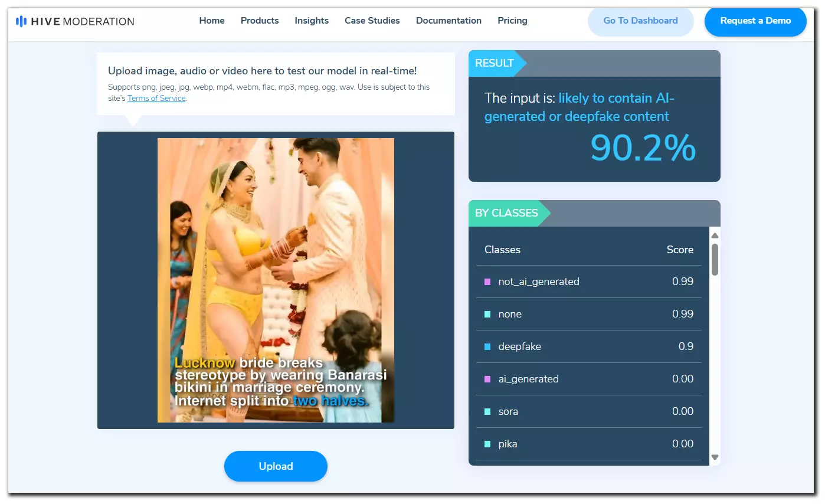Image resolution: width=825 pixels, height=504 pixels.
Task: Click the deepfake color square
Action: pyautogui.click(x=487, y=347)
